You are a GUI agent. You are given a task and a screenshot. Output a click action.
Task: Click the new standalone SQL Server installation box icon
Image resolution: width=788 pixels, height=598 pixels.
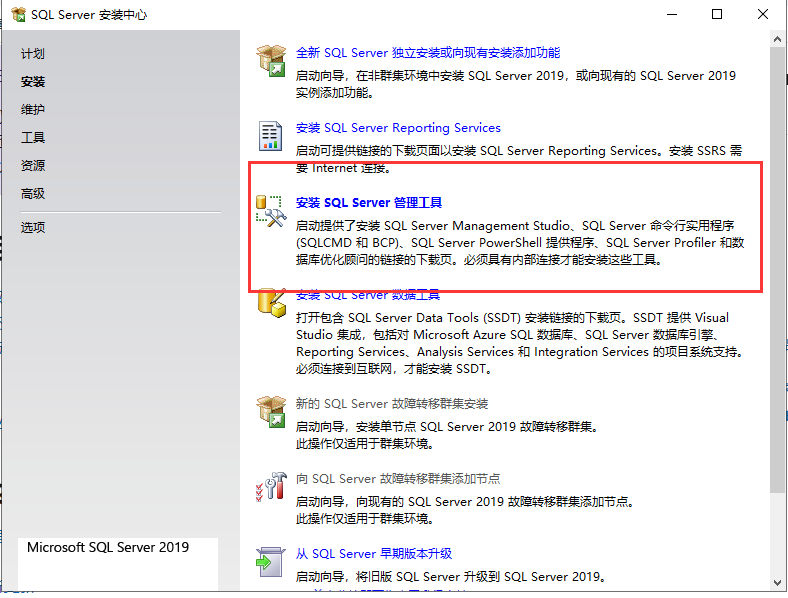coord(271,61)
